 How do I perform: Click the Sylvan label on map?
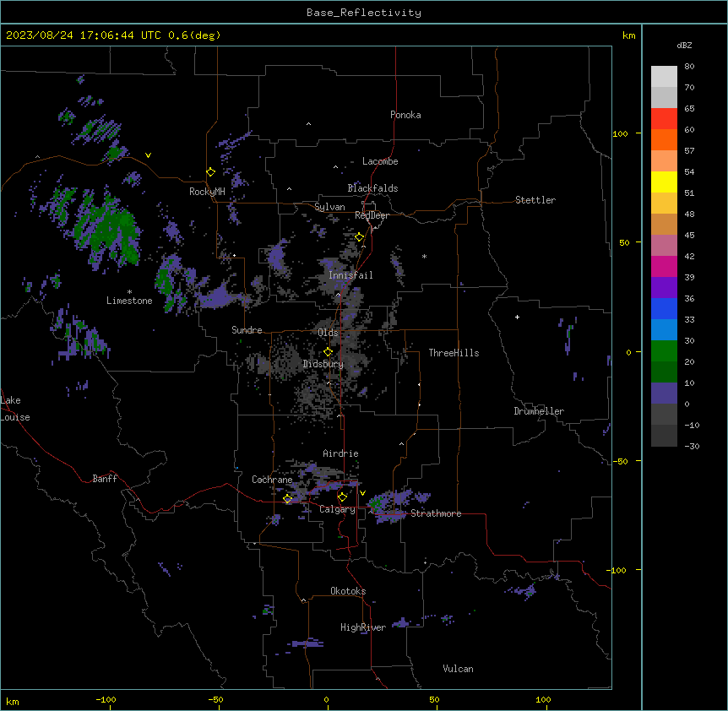coord(329,207)
